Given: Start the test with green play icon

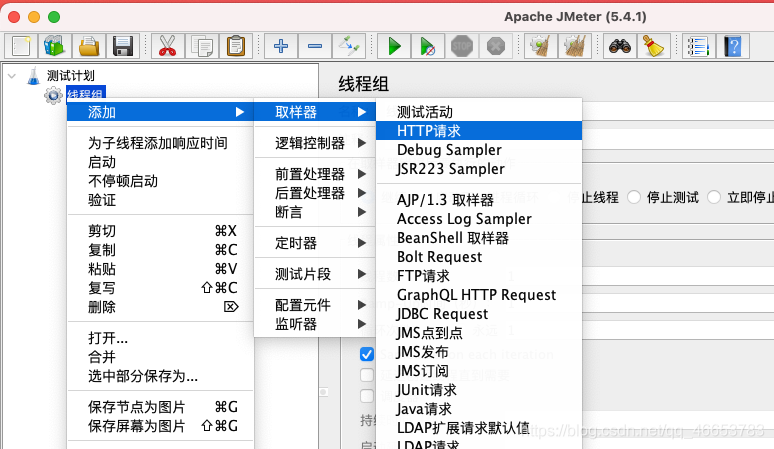Looking at the screenshot, I should click(x=394, y=46).
